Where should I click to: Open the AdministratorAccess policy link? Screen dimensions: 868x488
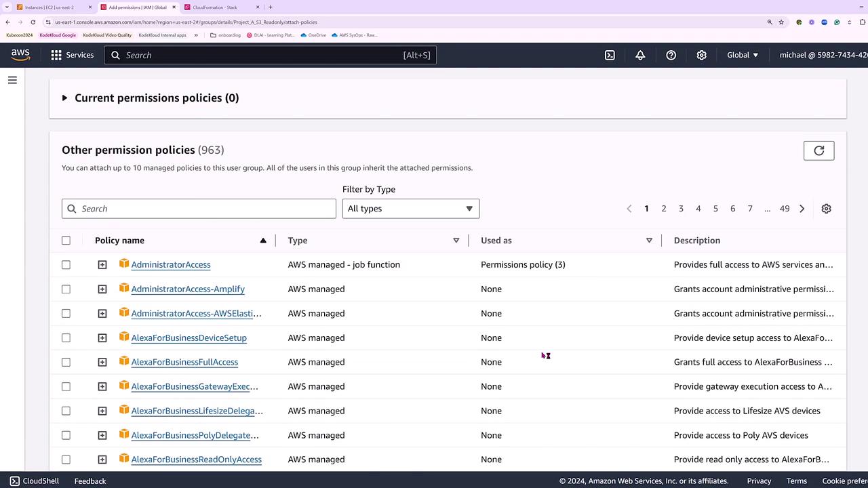(x=171, y=265)
